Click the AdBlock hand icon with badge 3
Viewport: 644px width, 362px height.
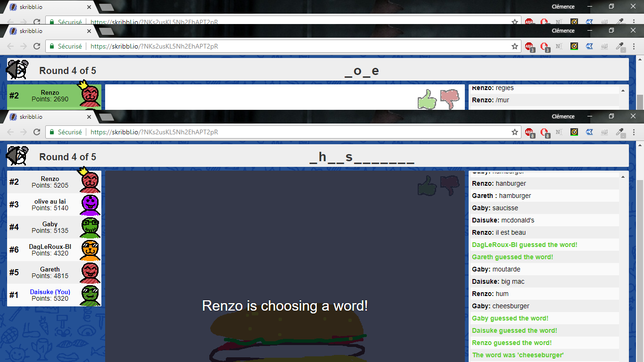(545, 47)
